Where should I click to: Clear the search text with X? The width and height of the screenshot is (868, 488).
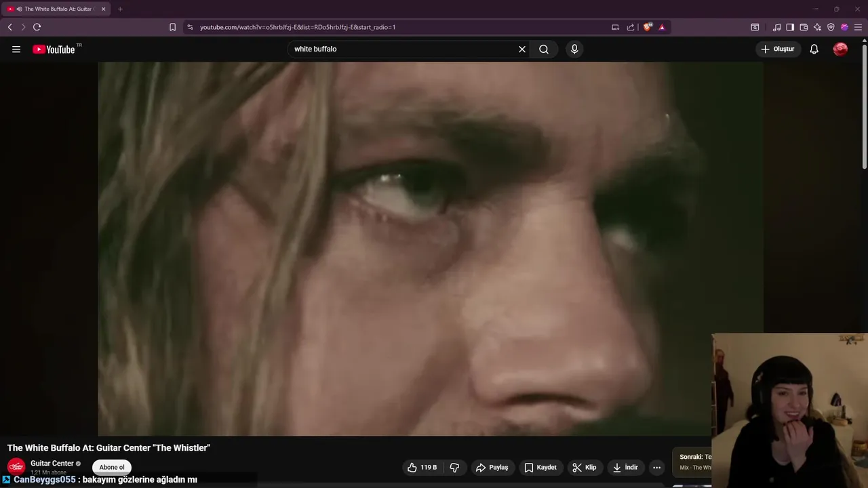click(522, 49)
